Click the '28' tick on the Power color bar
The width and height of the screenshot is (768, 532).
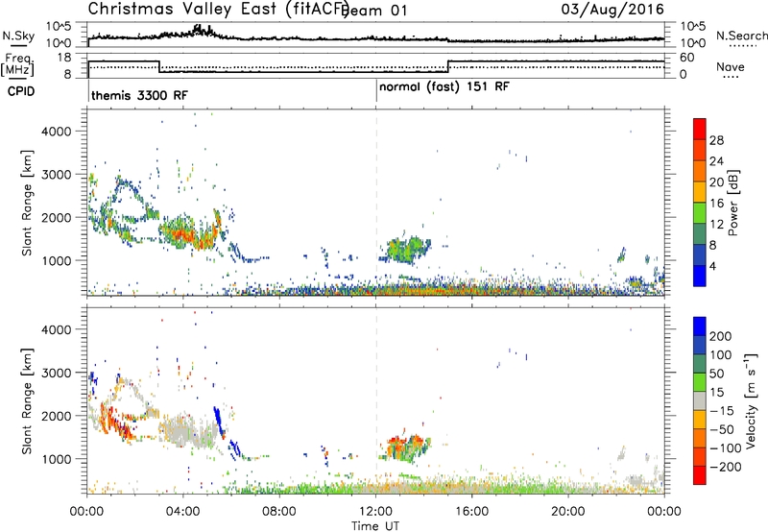point(716,140)
